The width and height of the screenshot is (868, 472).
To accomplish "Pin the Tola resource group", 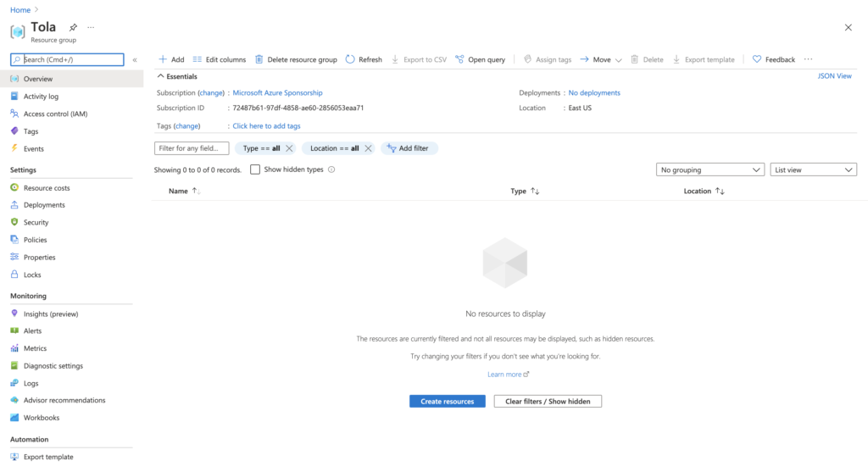I will click(73, 27).
